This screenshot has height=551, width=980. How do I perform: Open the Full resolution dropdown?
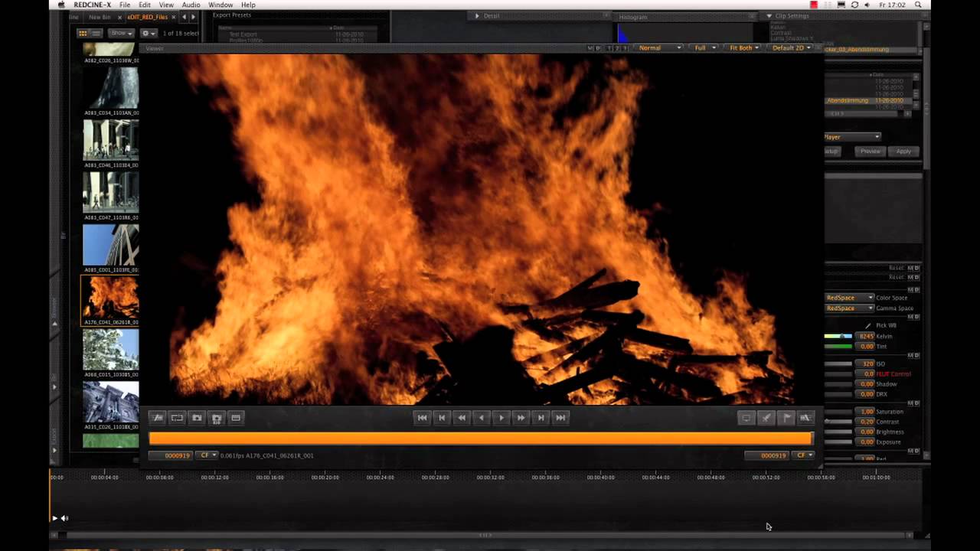tap(704, 47)
